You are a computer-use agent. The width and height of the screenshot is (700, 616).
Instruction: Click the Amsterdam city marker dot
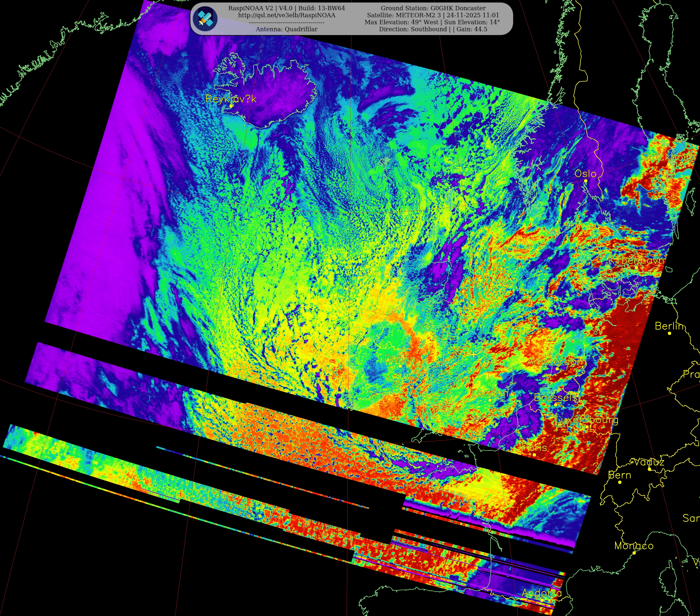pyautogui.click(x=557, y=369)
